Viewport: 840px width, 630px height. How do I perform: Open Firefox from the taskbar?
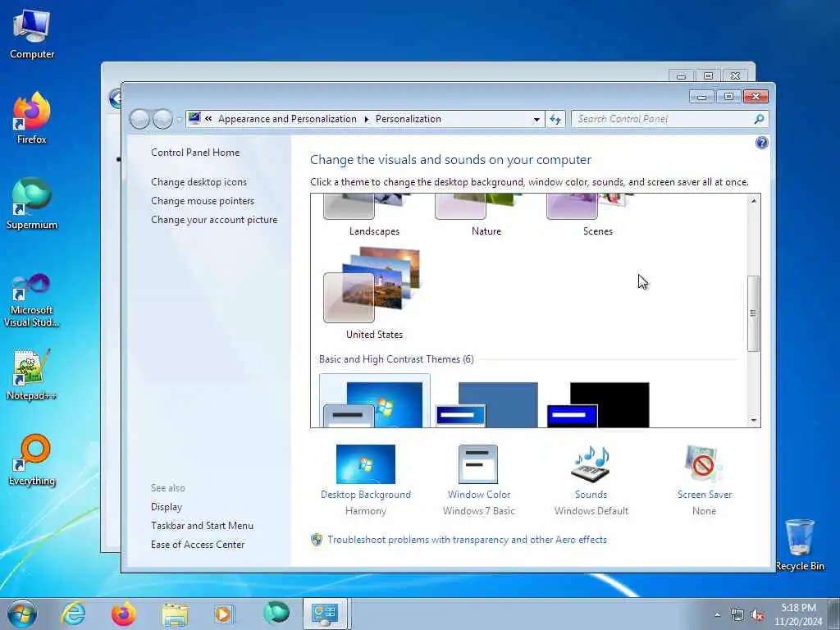tap(124, 614)
